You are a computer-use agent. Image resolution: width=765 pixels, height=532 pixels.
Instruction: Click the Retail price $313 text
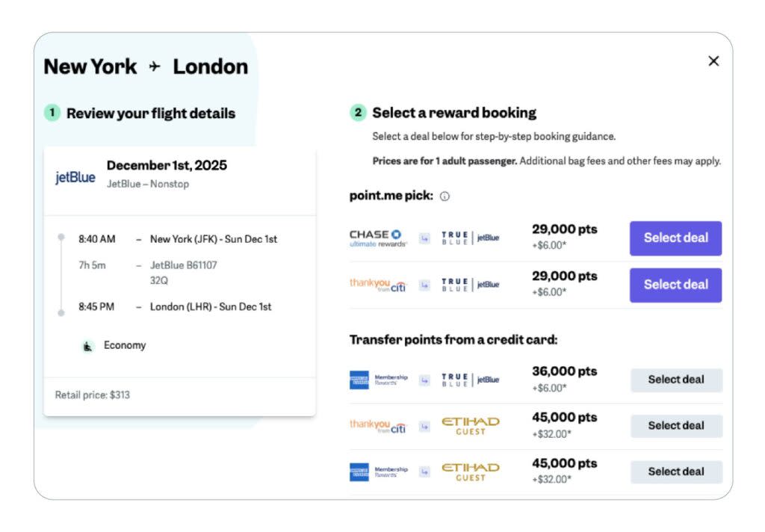93,395
